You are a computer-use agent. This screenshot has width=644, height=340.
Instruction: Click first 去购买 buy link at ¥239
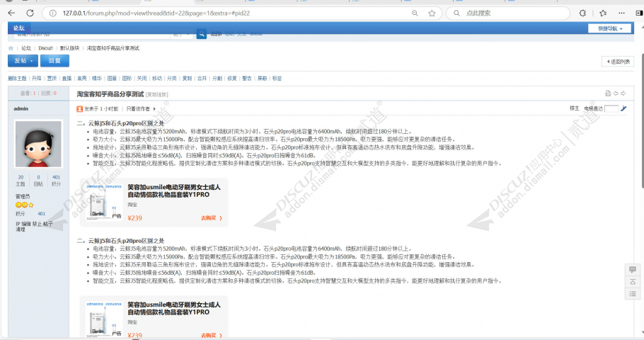point(212,218)
